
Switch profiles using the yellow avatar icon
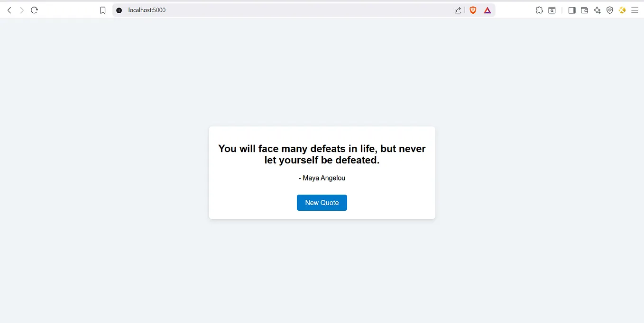pos(622,10)
